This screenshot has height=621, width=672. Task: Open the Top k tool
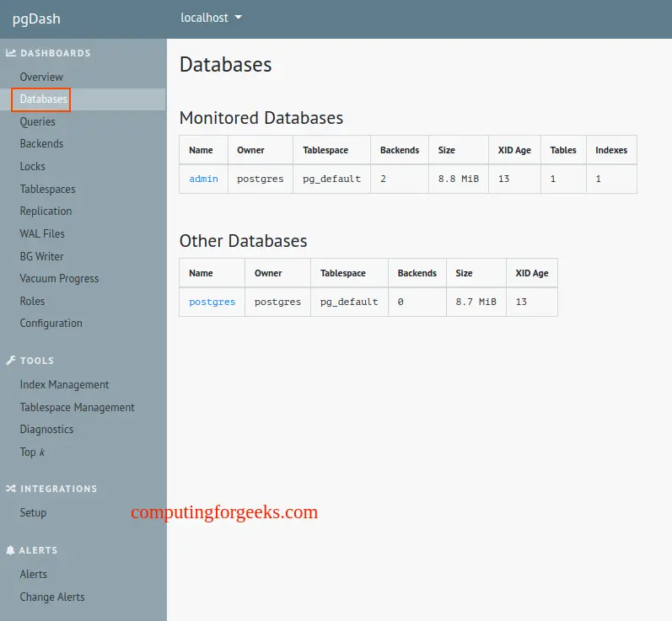[x=33, y=452]
